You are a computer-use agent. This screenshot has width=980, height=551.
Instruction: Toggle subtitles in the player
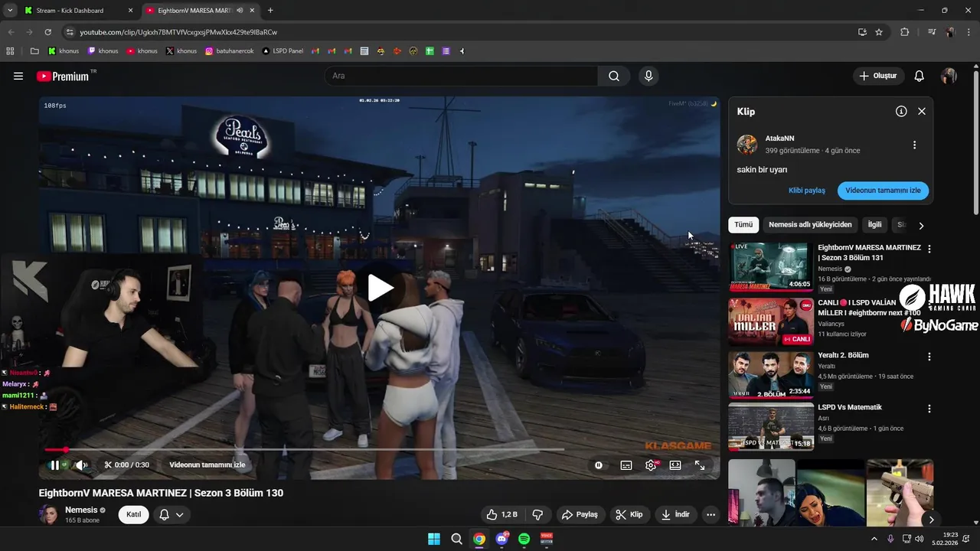coord(626,465)
